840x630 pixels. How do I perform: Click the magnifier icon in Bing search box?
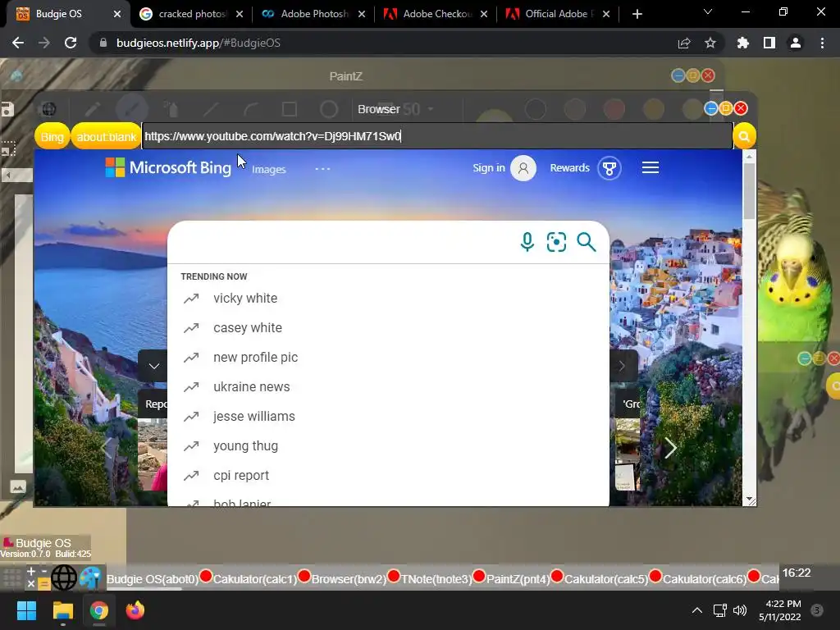coord(586,242)
